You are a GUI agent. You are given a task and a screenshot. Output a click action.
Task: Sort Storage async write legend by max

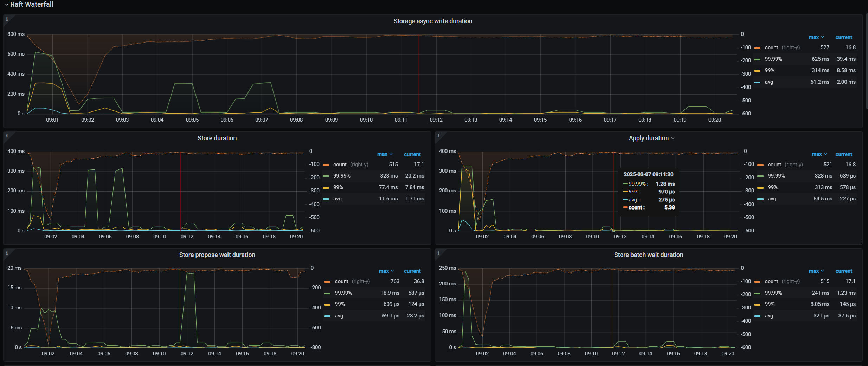click(815, 37)
